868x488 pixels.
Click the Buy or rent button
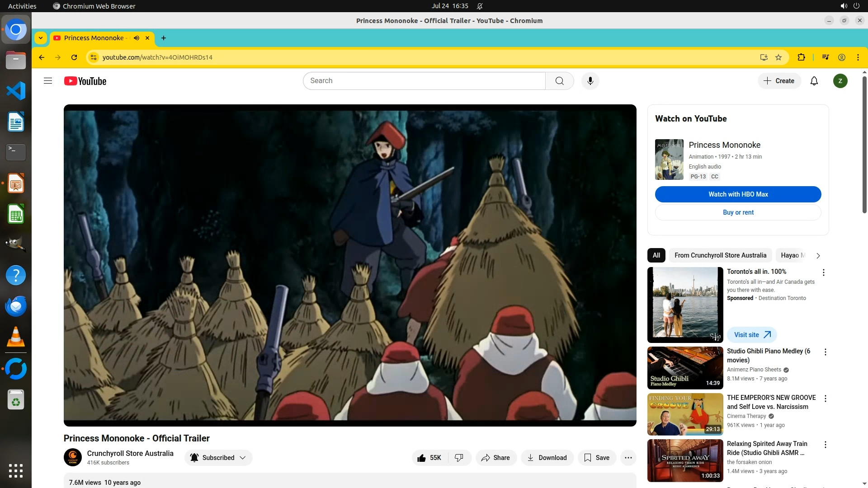[x=738, y=212]
